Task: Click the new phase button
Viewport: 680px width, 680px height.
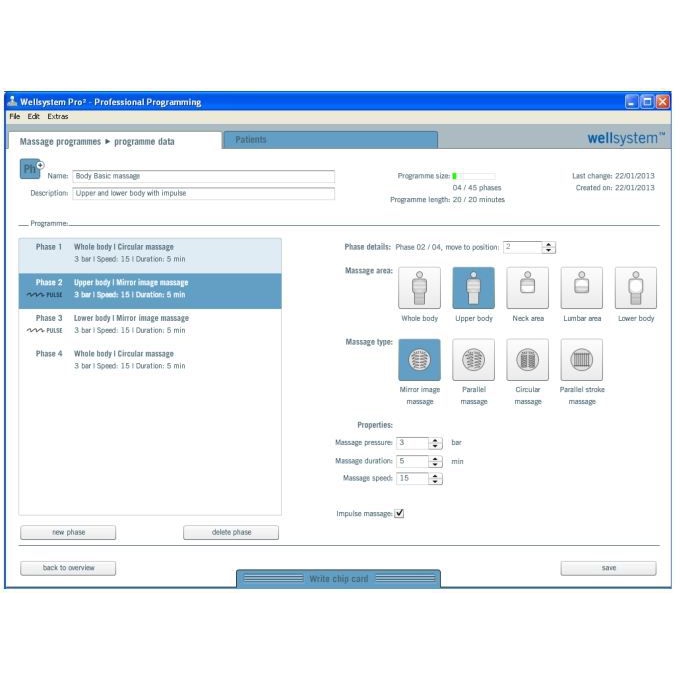Action: point(68,533)
